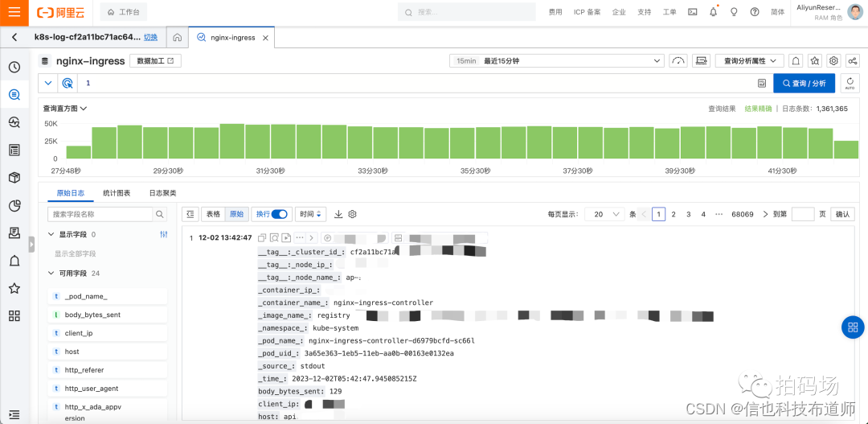Viewport: 868px width, 424px height.
Task: Open the Cloud Shell terminal icon
Action: (693, 12)
